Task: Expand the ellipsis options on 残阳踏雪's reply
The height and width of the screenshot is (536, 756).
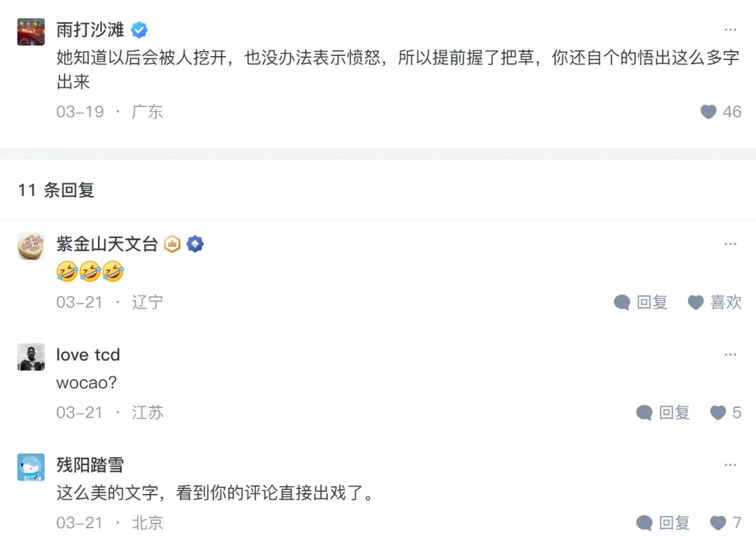Action: [730, 465]
